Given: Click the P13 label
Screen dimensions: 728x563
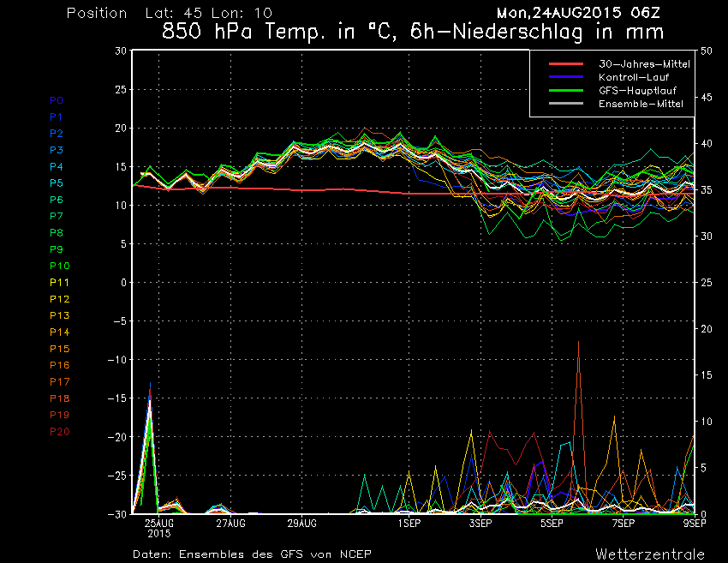Looking at the screenshot, I should coord(60,315).
